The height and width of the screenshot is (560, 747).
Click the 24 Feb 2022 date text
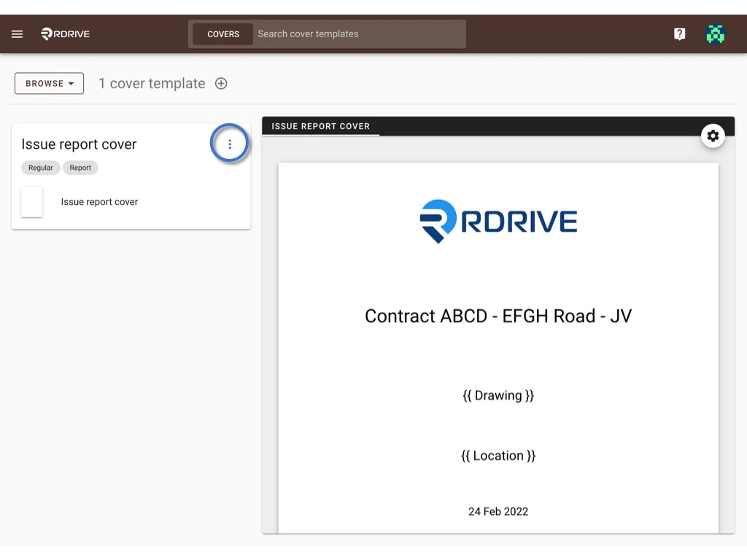coord(498,511)
